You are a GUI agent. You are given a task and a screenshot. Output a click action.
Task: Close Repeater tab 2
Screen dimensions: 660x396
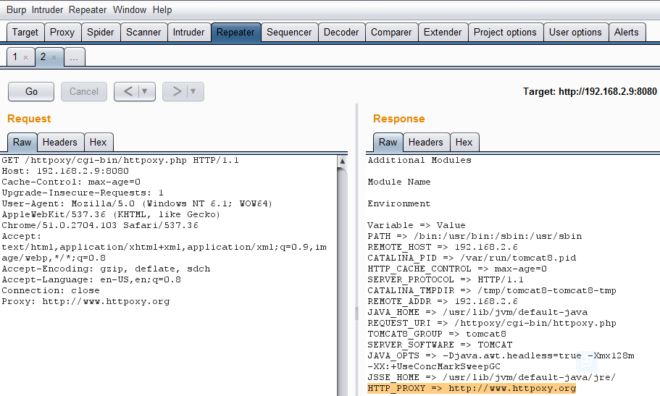tap(54, 58)
